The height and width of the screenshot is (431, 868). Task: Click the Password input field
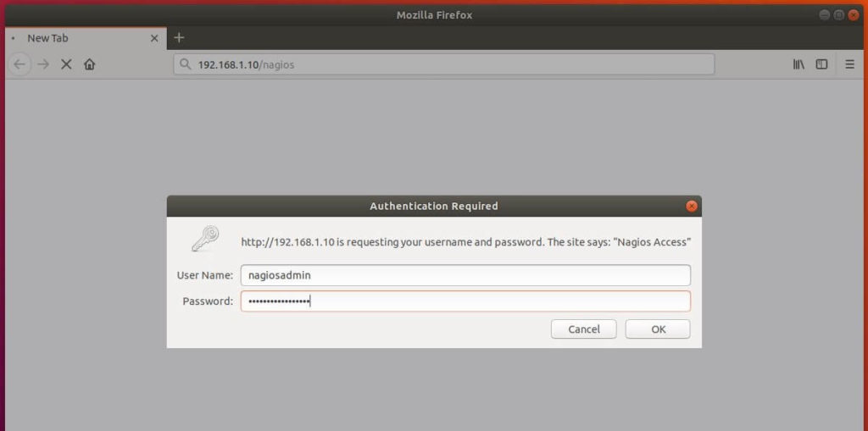tap(465, 301)
